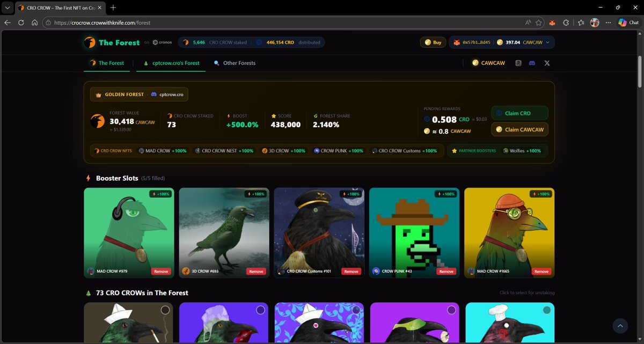Open Copilot Chat button

coord(628,23)
